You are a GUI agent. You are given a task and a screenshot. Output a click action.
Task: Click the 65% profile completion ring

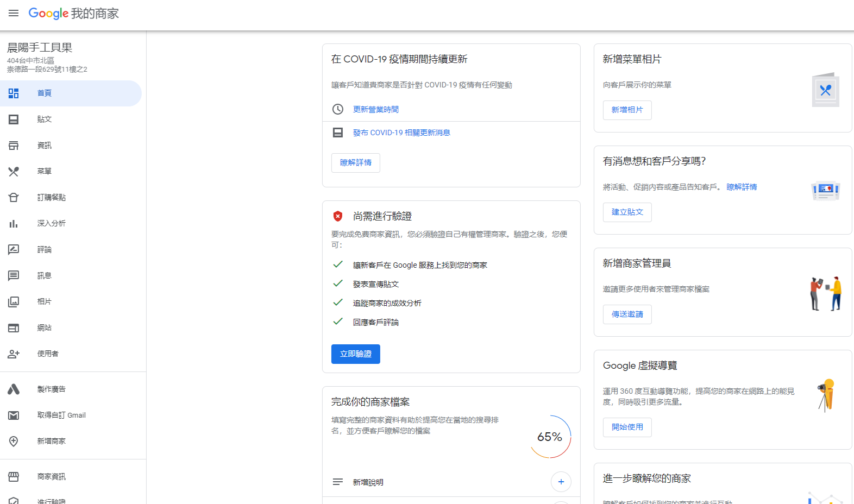pyautogui.click(x=550, y=437)
